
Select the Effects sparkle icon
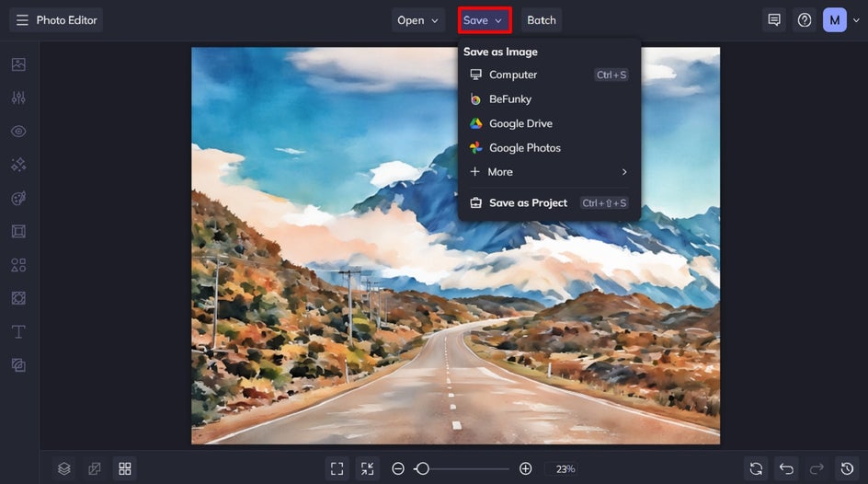pos(18,165)
